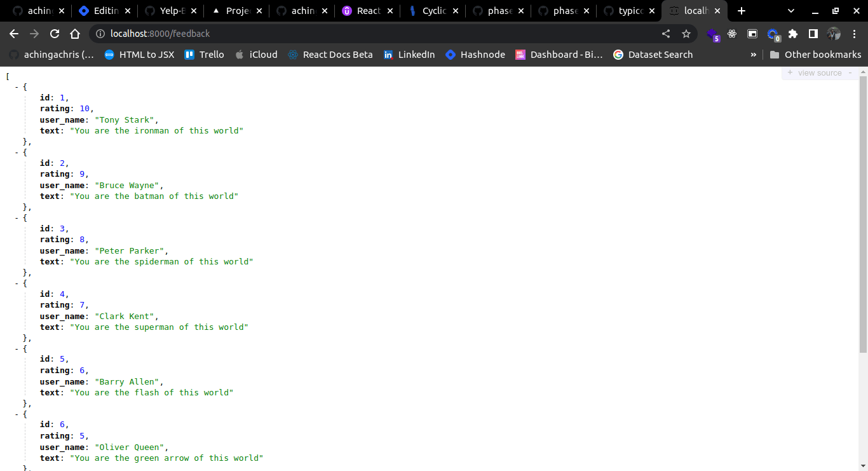This screenshot has width=868, height=471.
Task: Open the tab search dropdown arrow
Action: pos(791,11)
